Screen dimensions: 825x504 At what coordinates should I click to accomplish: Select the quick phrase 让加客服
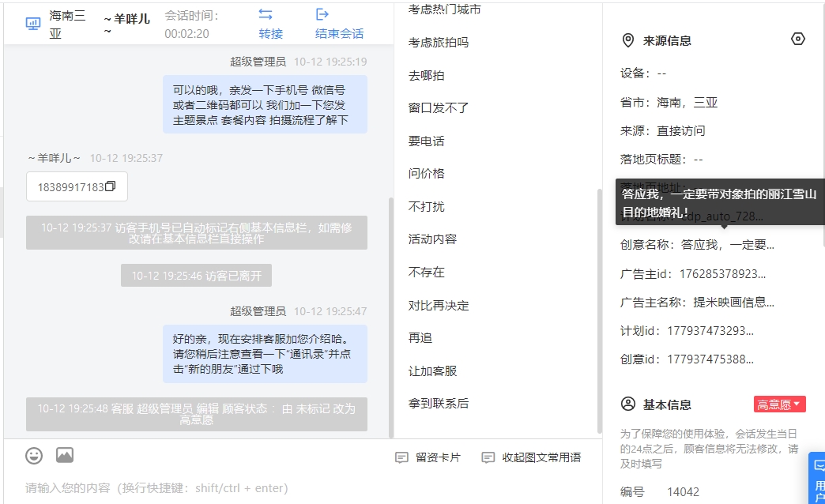(432, 371)
